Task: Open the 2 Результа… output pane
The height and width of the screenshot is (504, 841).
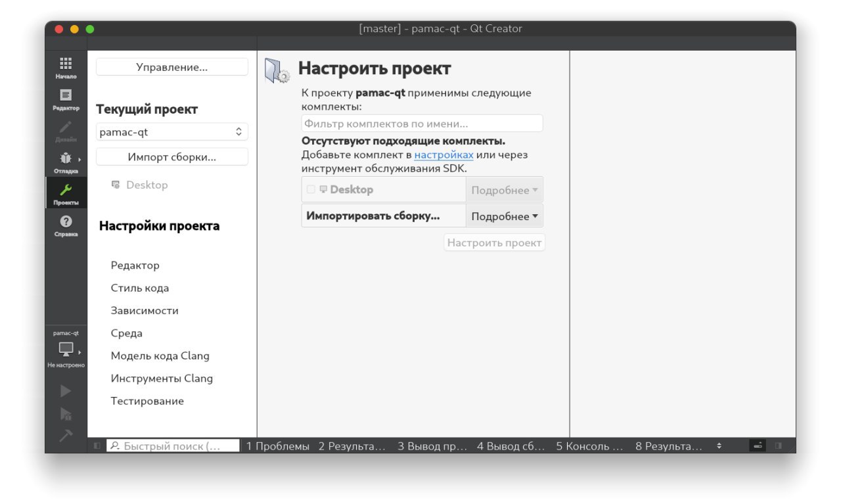Action: (x=352, y=446)
